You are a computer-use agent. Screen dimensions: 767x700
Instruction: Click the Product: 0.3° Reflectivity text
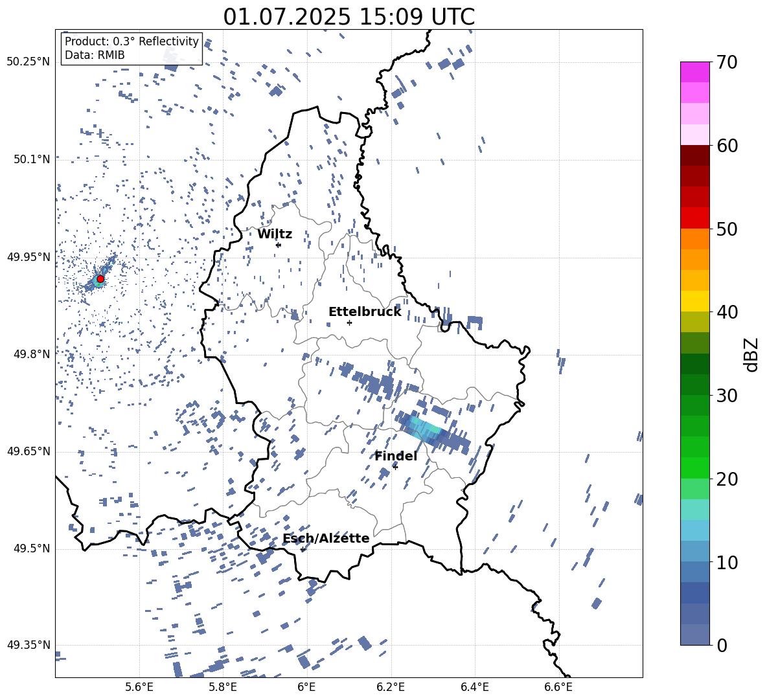coord(132,41)
